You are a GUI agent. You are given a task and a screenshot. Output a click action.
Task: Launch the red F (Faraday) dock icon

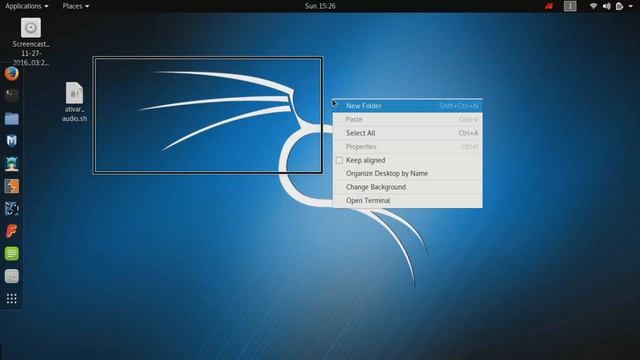[x=11, y=231]
